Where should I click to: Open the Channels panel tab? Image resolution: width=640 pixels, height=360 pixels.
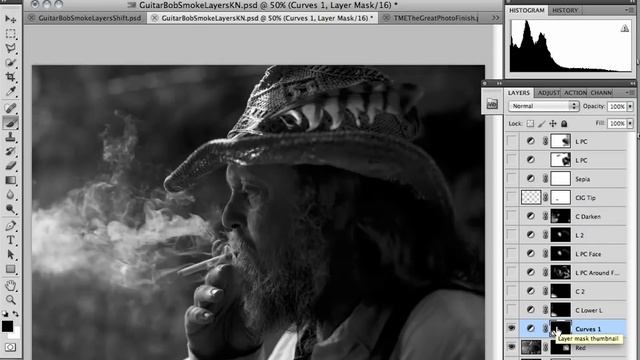click(x=601, y=93)
